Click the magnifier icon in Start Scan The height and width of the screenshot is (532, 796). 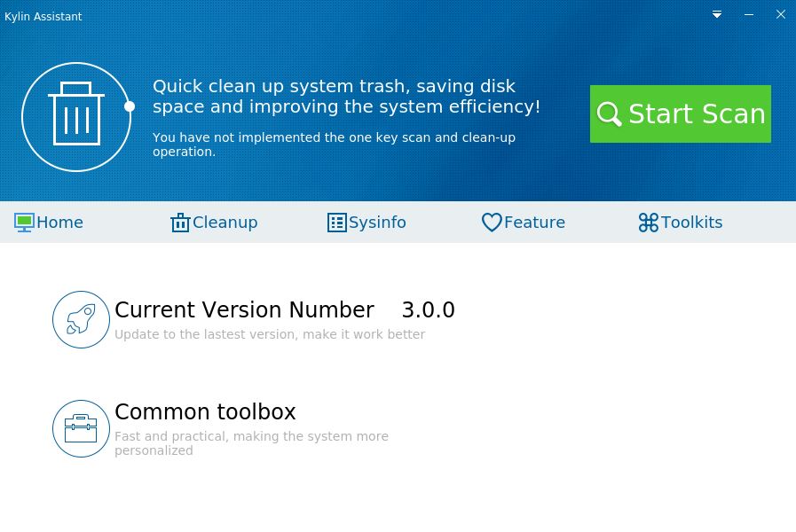coord(609,114)
